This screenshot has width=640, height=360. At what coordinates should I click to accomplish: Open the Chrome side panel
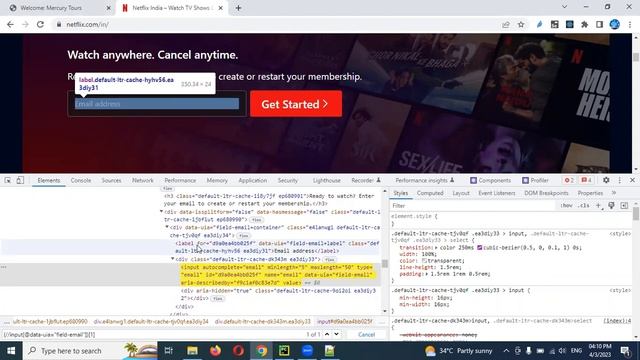pyautogui.click(x=599, y=24)
